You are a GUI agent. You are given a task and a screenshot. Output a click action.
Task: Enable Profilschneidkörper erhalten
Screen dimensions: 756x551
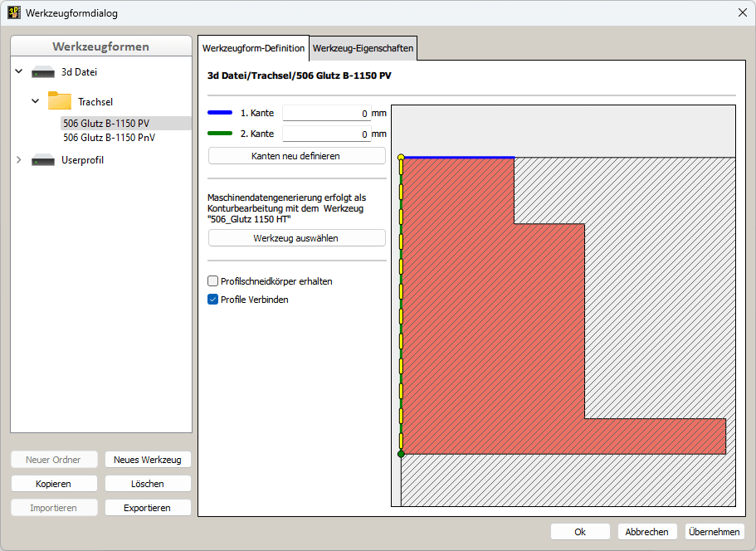[x=212, y=281]
